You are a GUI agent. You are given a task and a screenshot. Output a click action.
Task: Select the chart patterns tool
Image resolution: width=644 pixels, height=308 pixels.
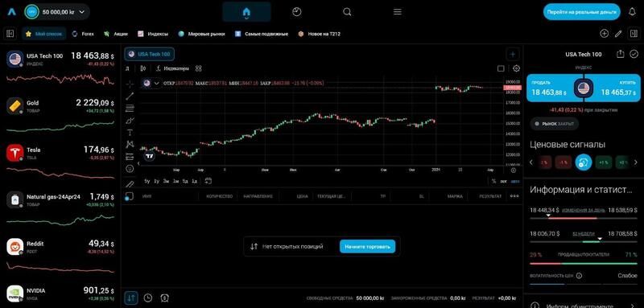pyautogui.click(x=130, y=145)
